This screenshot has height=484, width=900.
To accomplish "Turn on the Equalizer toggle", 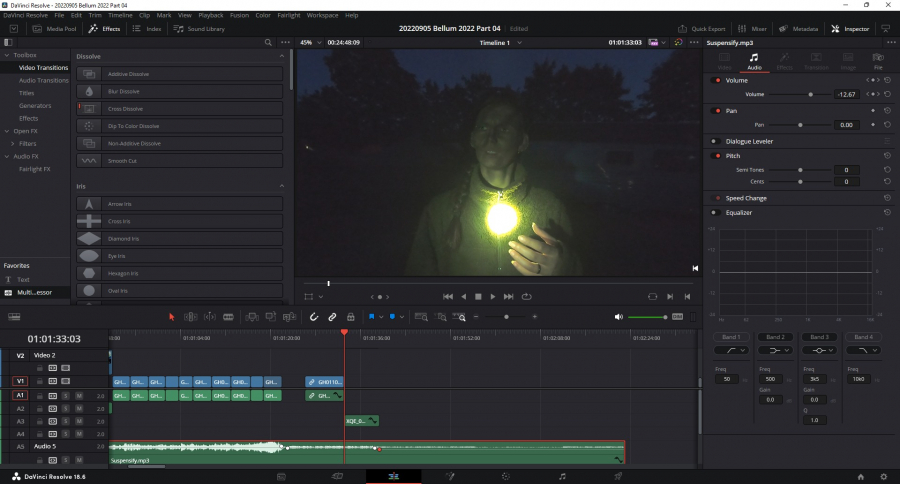I will pyautogui.click(x=717, y=212).
